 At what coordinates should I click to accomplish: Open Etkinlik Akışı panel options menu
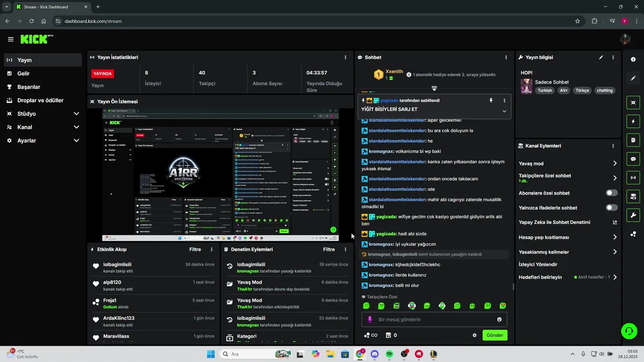(x=211, y=249)
